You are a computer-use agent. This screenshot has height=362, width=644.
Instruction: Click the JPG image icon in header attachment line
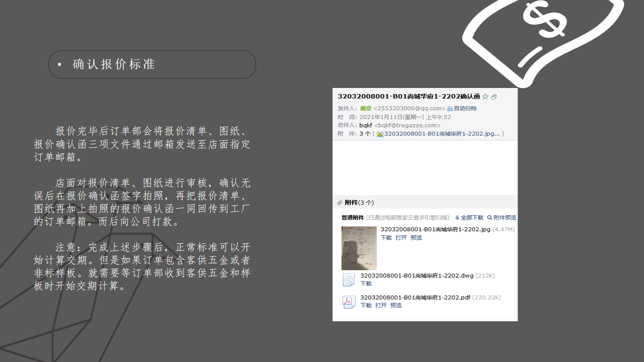click(380, 134)
